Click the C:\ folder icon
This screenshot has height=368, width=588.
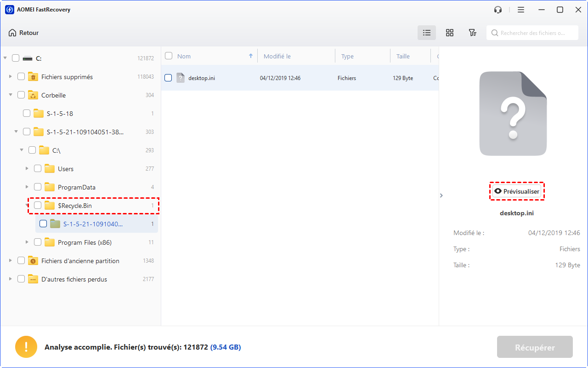[x=44, y=150]
